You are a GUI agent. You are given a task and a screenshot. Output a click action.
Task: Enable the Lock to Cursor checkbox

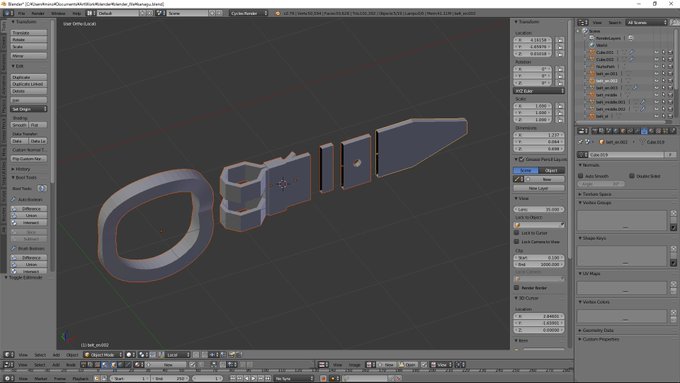pyautogui.click(x=517, y=233)
